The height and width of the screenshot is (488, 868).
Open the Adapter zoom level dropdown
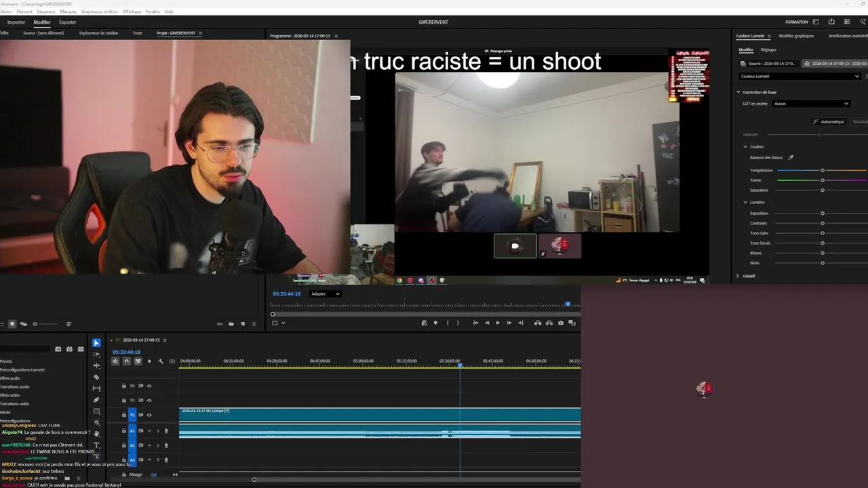pyautogui.click(x=325, y=294)
